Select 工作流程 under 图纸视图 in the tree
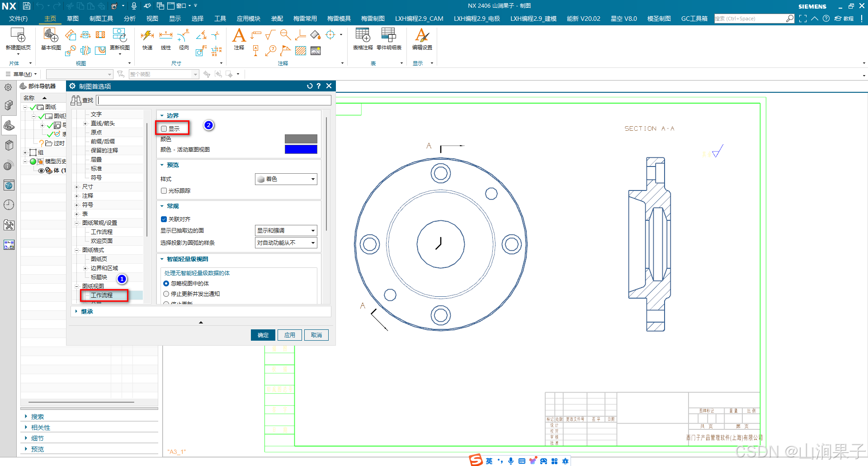The image size is (868, 466). coord(102,295)
